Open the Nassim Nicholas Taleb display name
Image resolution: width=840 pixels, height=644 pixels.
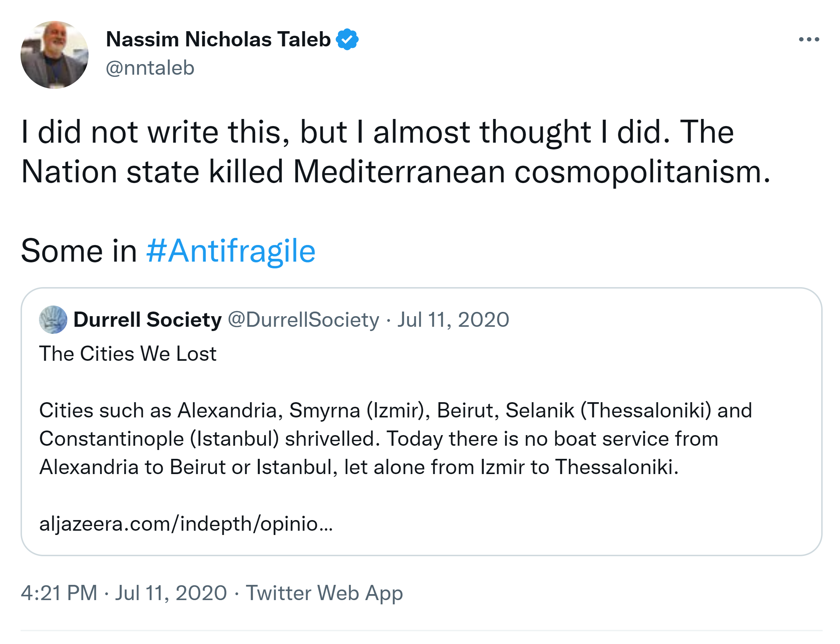(218, 39)
